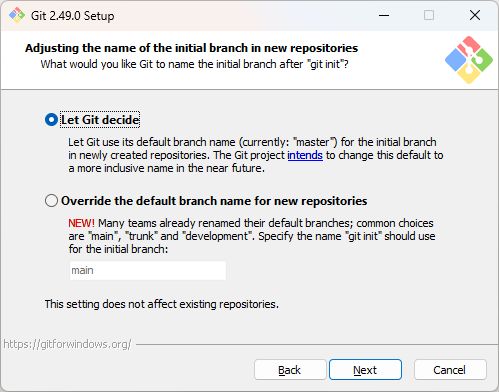Click the Git icon in the title bar
Screen dimensions: 499x392
17,15
